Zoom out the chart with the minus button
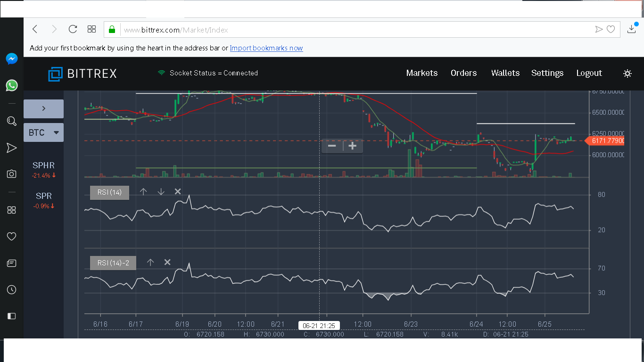The width and height of the screenshot is (644, 362). click(x=332, y=146)
